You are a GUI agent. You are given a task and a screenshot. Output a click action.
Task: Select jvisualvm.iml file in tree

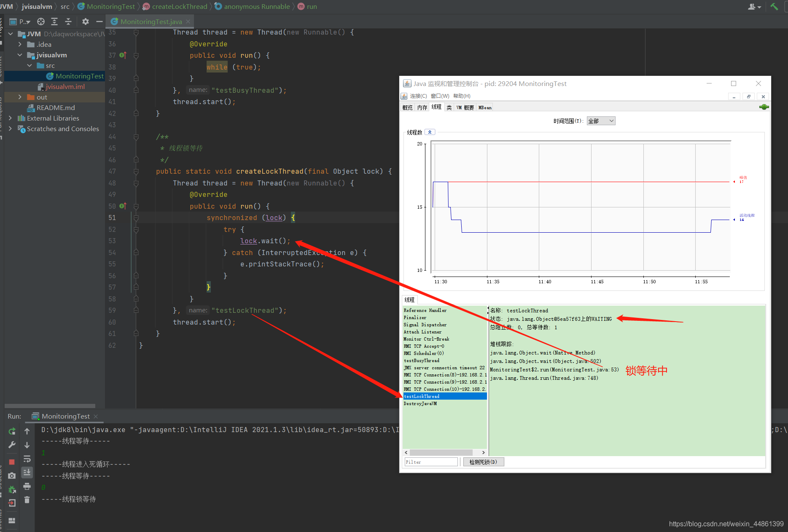pos(62,86)
